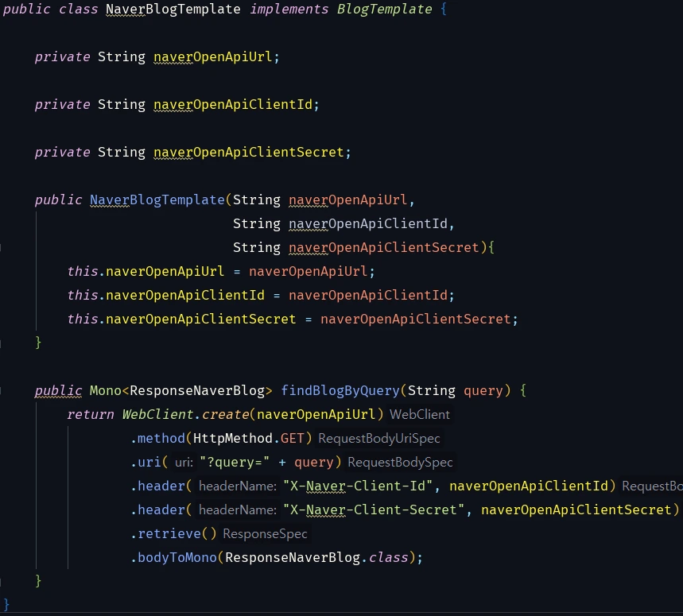
Task: Click the class closing brace at bottom
Action: coord(6,605)
